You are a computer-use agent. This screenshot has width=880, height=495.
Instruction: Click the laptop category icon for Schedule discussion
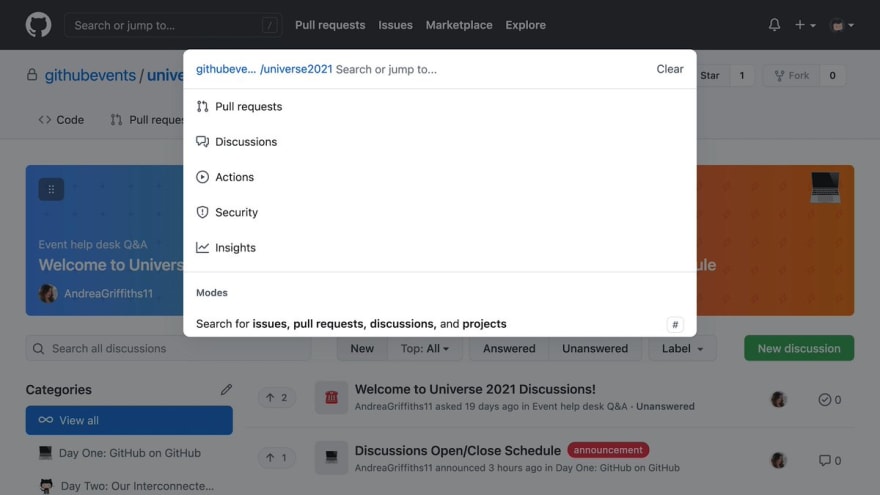[x=331, y=458]
